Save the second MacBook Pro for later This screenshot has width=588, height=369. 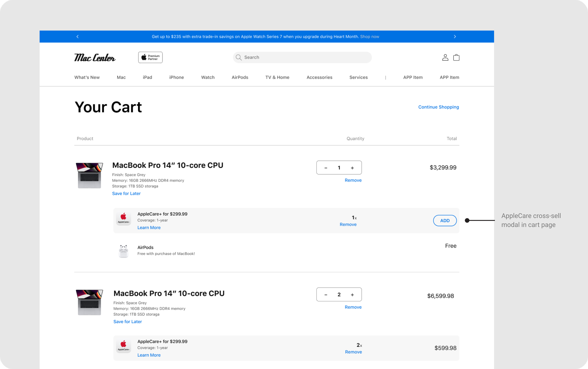pos(127,322)
